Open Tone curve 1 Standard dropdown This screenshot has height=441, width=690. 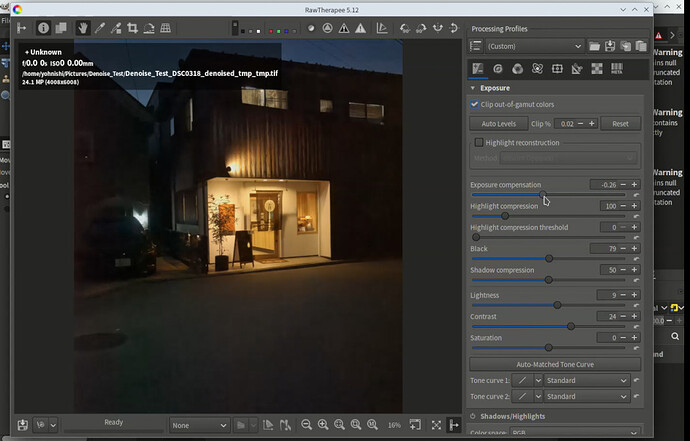click(x=587, y=380)
